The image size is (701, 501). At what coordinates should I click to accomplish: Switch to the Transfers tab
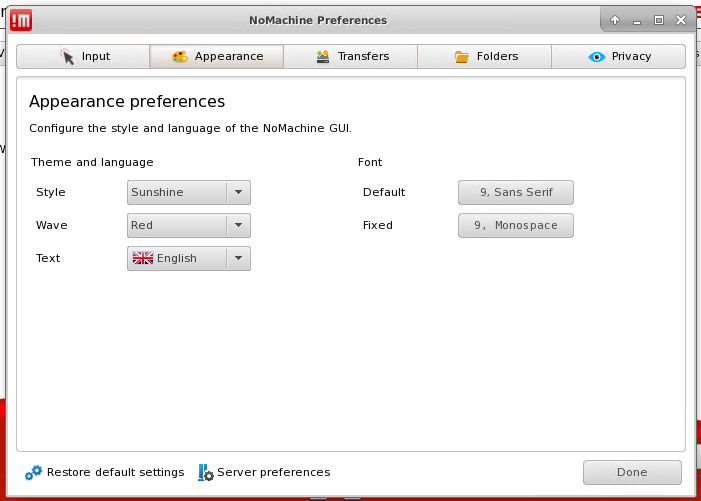[x=350, y=56]
